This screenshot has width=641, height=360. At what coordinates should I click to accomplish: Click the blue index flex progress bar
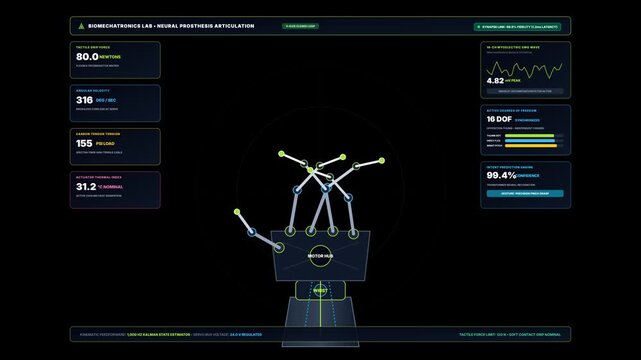click(x=530, y=141)
